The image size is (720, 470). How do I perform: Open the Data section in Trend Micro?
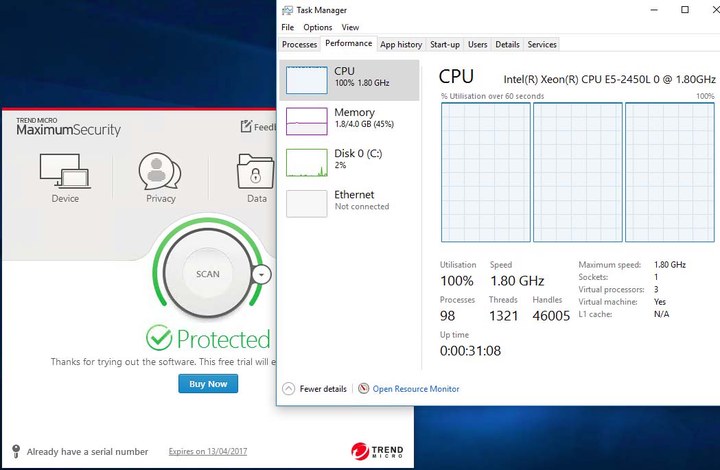click(256, 178)
